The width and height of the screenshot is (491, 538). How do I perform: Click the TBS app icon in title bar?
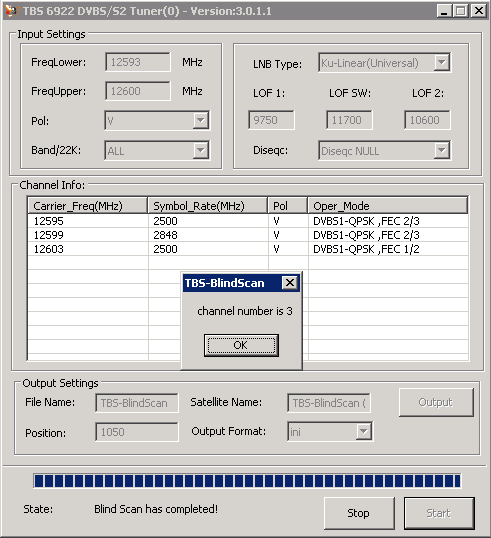coord(11,11)
